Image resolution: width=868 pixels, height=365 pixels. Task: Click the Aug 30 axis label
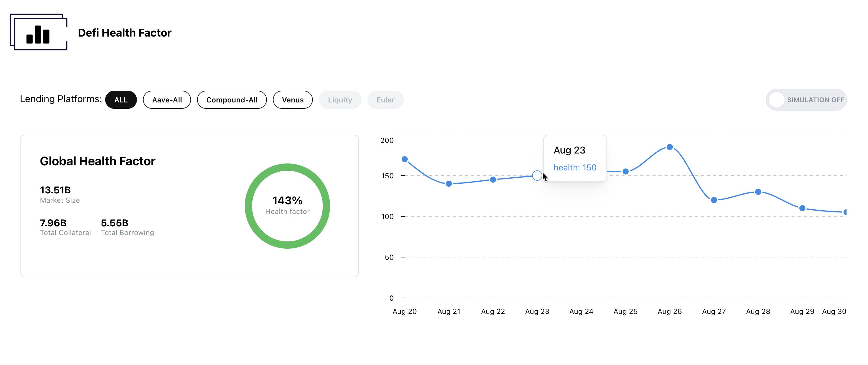[x=834, y=312]
